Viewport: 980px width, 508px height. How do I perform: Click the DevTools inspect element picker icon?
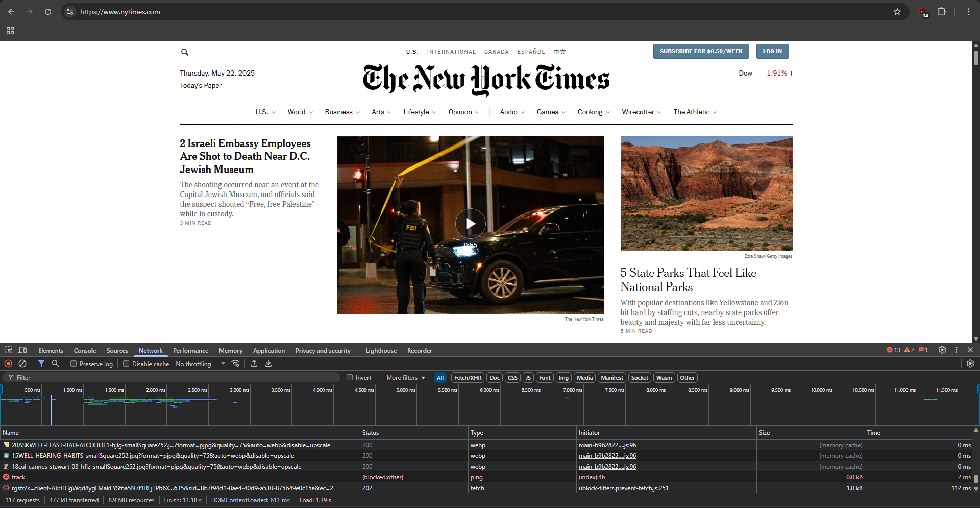[8, 350]
